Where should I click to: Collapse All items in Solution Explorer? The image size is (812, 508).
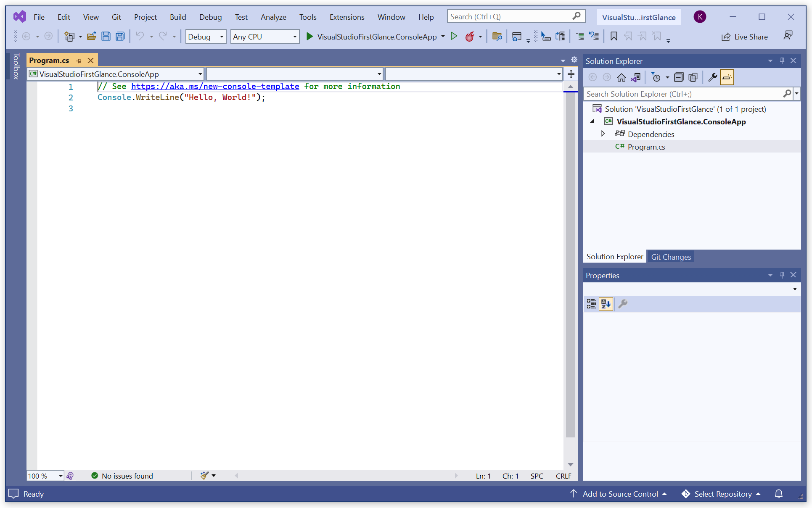coord(679,77)
